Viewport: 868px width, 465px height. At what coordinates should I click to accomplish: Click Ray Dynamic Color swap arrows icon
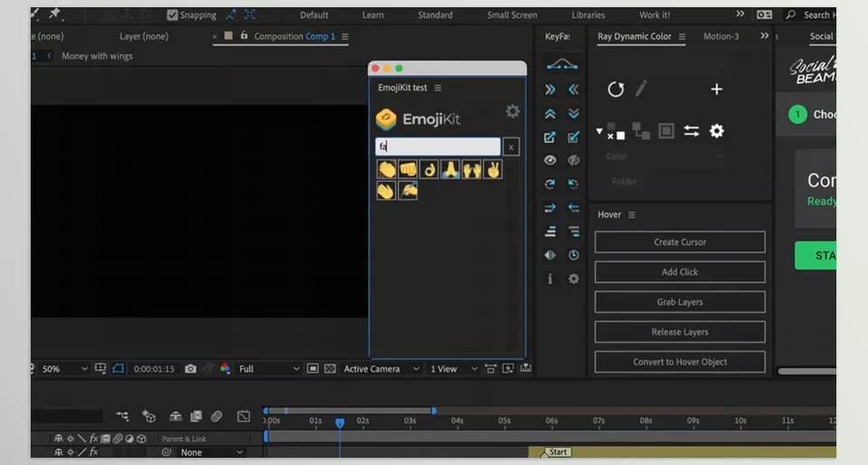click(692, 131)
